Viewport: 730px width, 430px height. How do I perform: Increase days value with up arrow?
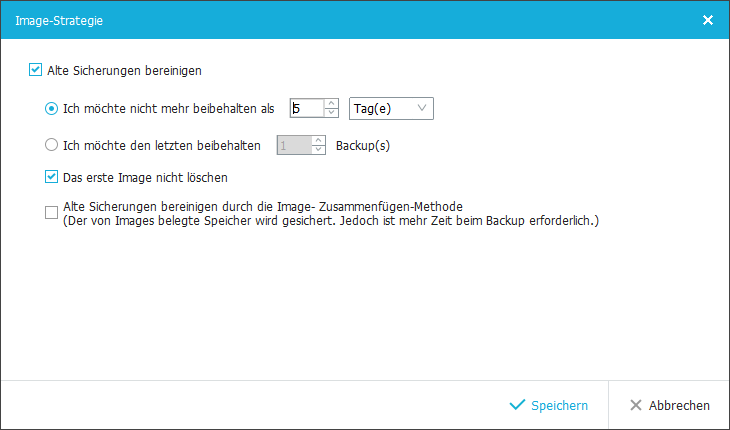coord(331,104)
